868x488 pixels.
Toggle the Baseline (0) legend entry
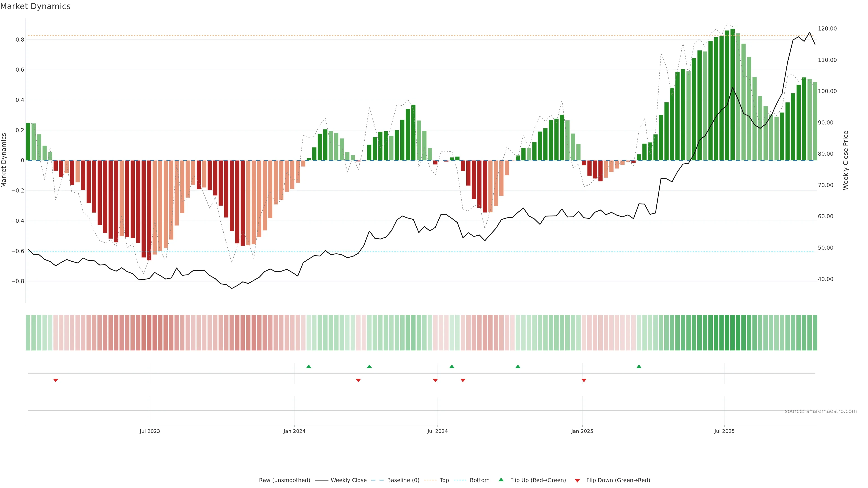403,480
